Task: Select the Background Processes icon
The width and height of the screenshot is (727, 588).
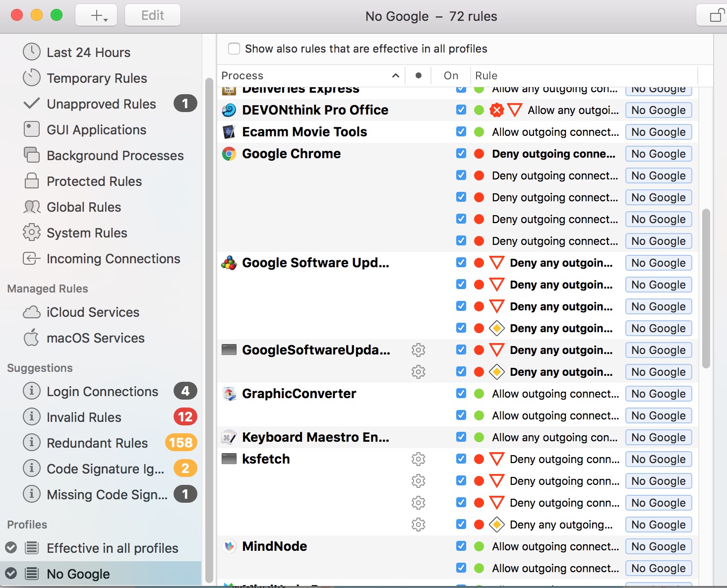Action: coord(32,155)
